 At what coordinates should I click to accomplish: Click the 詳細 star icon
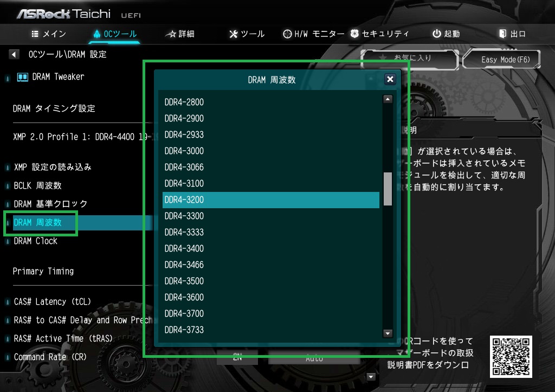point(171,34)
